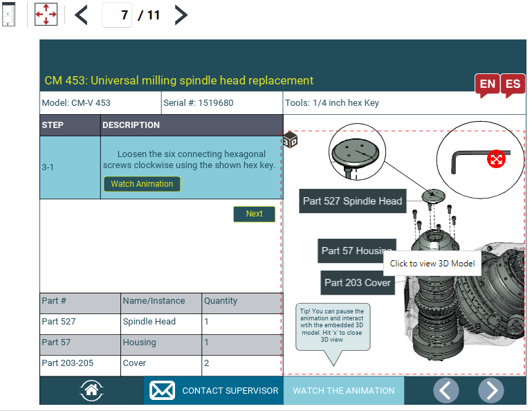Viewport: 532px width, 411px height.
Task: Click the envelope Contact Supervisor icon
Action: (x=163, y=390)
